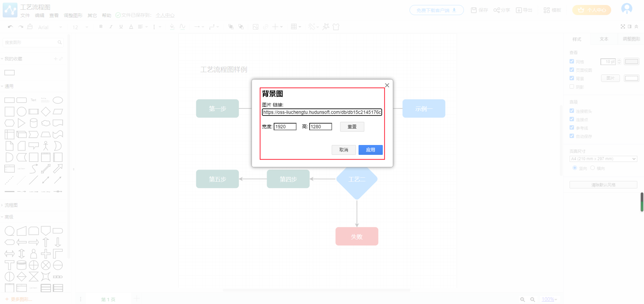This screenshot has width=644, height=304.
Task: Select the 横向 (landscape) radio button
Action: click(x=593, y=168)
